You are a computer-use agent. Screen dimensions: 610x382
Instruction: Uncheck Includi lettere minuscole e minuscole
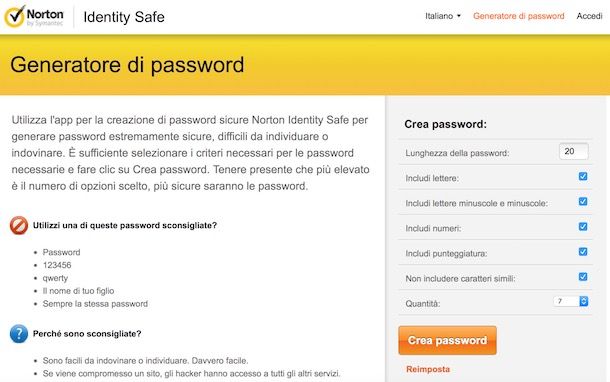point(583,202)
